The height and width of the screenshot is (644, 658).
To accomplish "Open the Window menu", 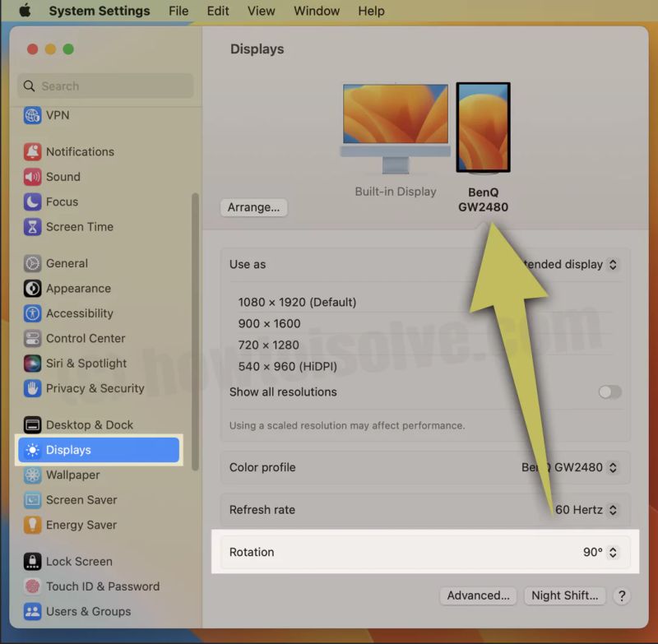I will [x=317, y=11].
